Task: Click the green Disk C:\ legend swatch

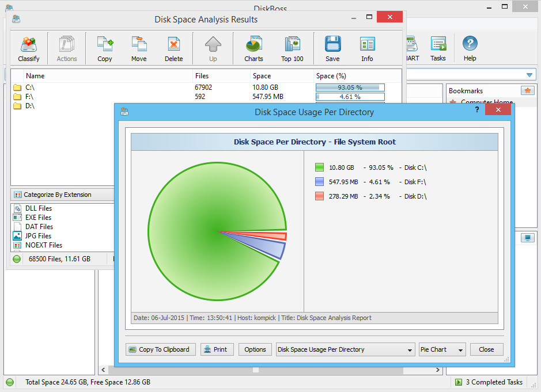Action: pyautogui.click(x=320, y=168)
